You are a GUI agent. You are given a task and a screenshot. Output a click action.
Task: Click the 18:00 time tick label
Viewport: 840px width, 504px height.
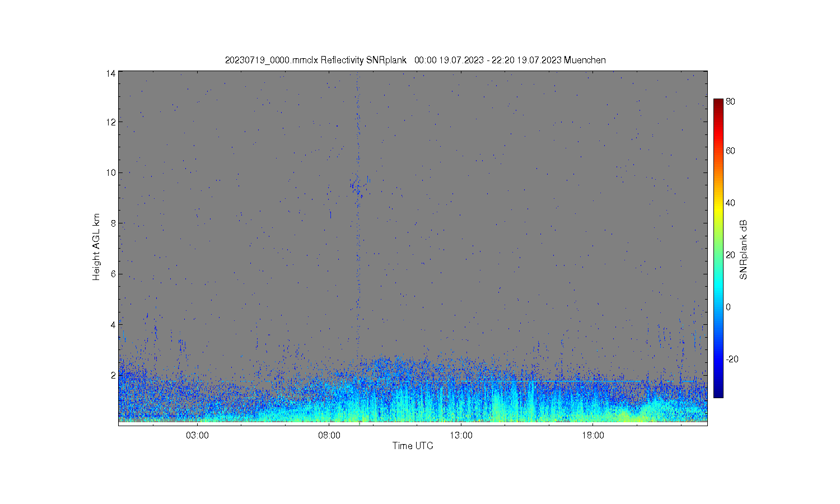coord(593,435)
